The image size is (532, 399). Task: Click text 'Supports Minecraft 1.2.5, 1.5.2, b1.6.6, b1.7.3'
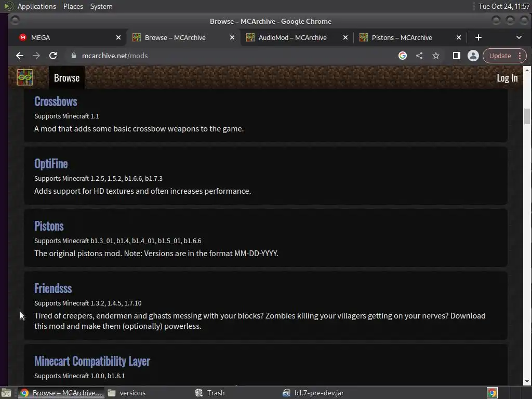(x=98, y=179)
